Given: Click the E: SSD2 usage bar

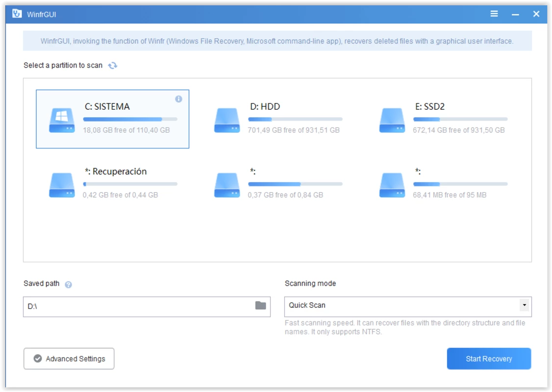Looking at the screenshot, I should 460,119.
